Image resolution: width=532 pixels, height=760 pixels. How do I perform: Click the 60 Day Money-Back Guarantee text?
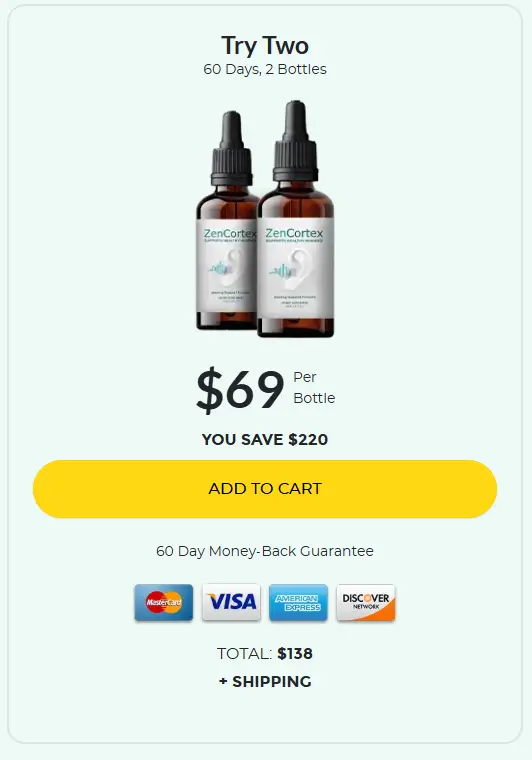tap(265, 551)
